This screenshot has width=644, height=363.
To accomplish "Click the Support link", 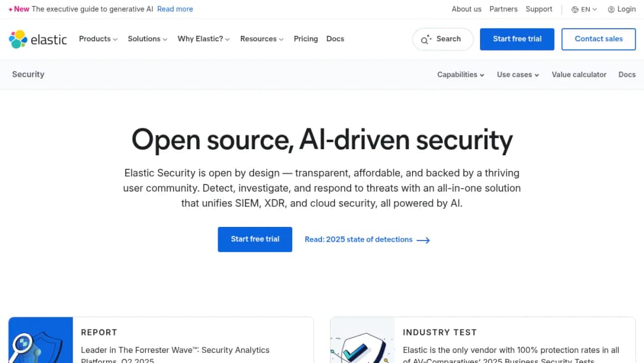I will click(539, 9).
